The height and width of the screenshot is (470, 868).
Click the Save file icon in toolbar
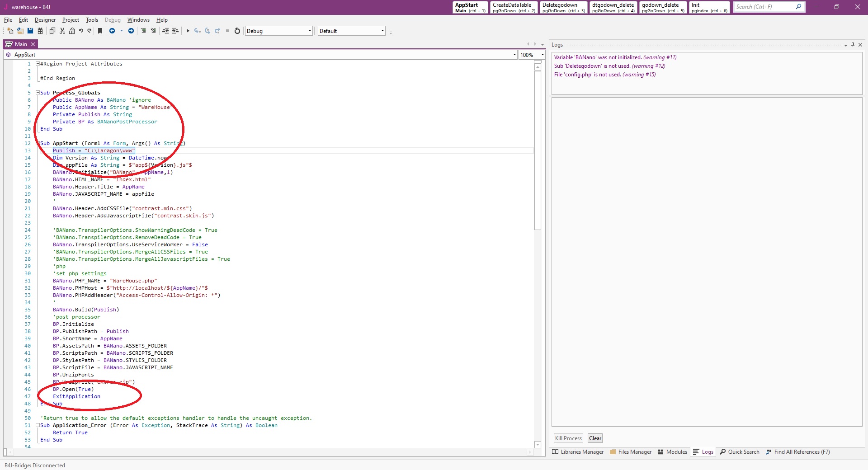30,31
